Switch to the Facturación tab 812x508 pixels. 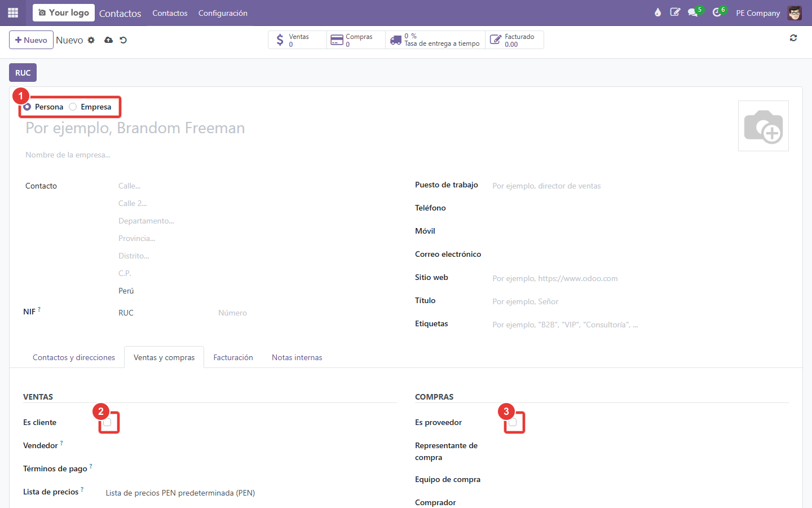[x=233, y=357]
